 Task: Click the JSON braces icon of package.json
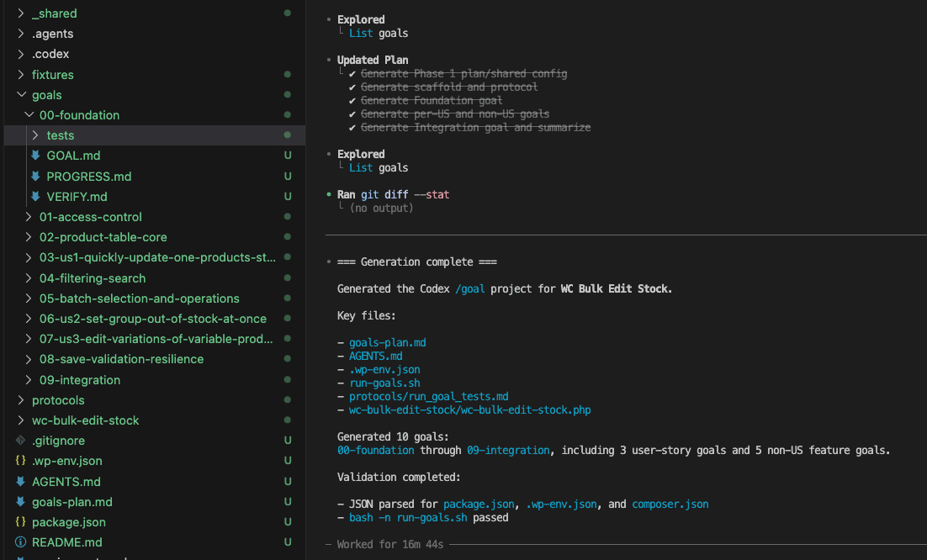click(21, 521)
